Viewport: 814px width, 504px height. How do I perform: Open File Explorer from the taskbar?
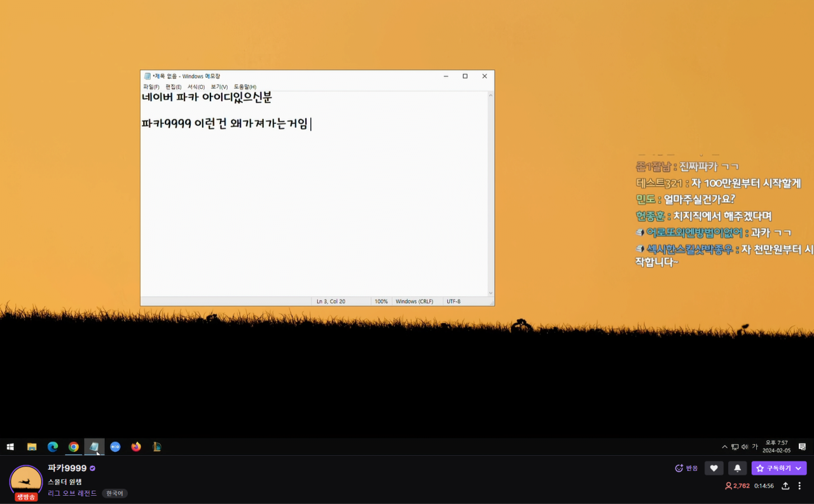pyautogui.click(x=32, y=447)
